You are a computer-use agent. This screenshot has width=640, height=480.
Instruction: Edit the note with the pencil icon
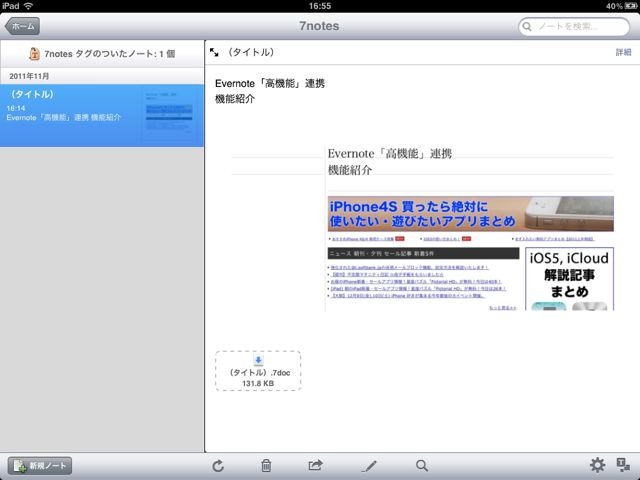(x=369, y=466)
